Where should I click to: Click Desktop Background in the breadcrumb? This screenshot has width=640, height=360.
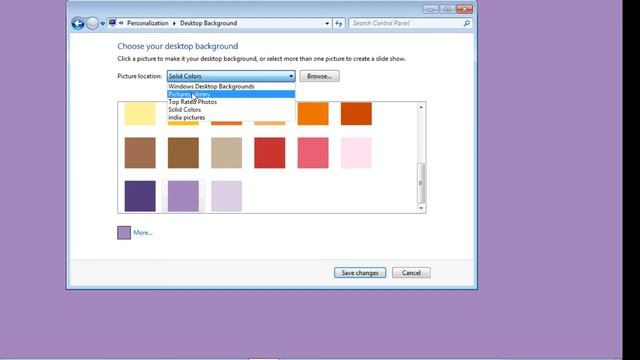[208, 23]
